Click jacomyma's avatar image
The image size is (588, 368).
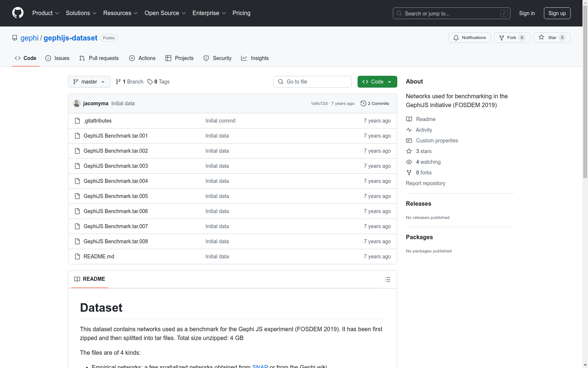(76, 103)
